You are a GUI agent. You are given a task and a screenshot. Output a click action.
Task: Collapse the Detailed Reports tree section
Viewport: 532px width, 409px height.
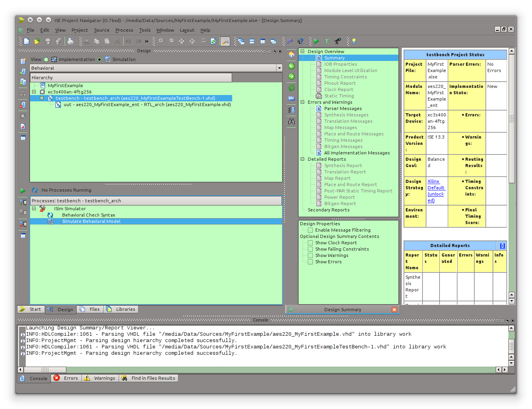click(x=303, y=159)
